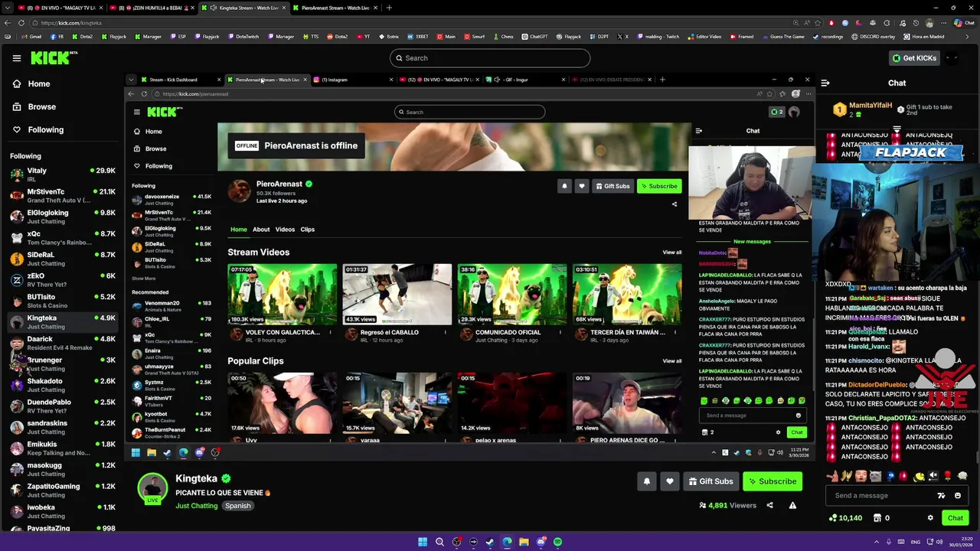Open the user avatar menu beside Get KICKs
The height and width of the screenshot is (551, 980).
(952, 58)
